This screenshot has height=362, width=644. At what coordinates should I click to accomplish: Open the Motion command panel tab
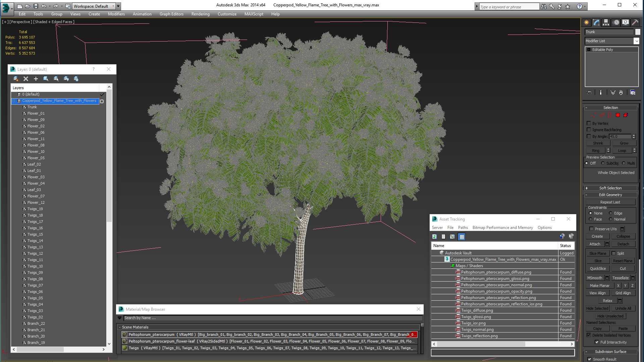coord(616,22)
